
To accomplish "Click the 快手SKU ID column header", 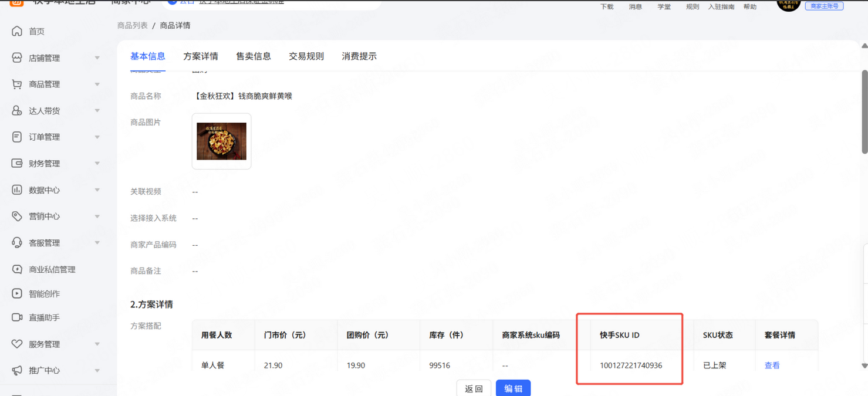I will tap(619, 335).
